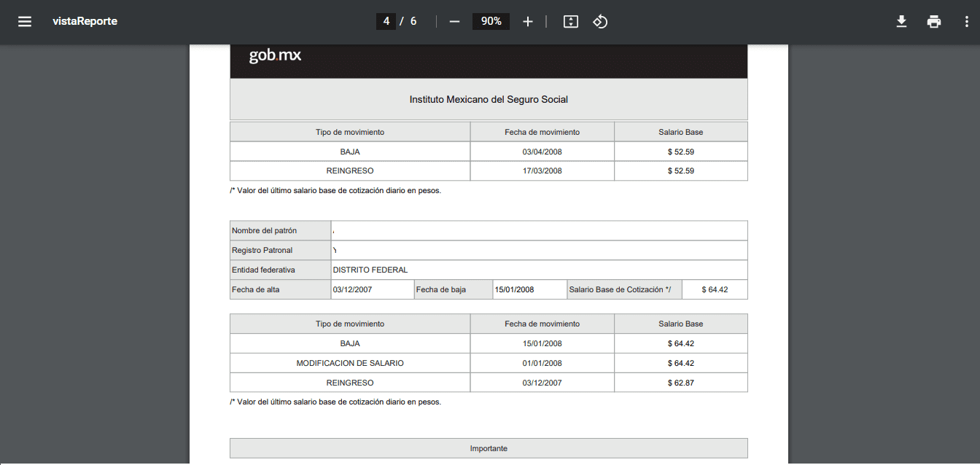
Task: Open the more actions menu
Action: pos(966,21)
